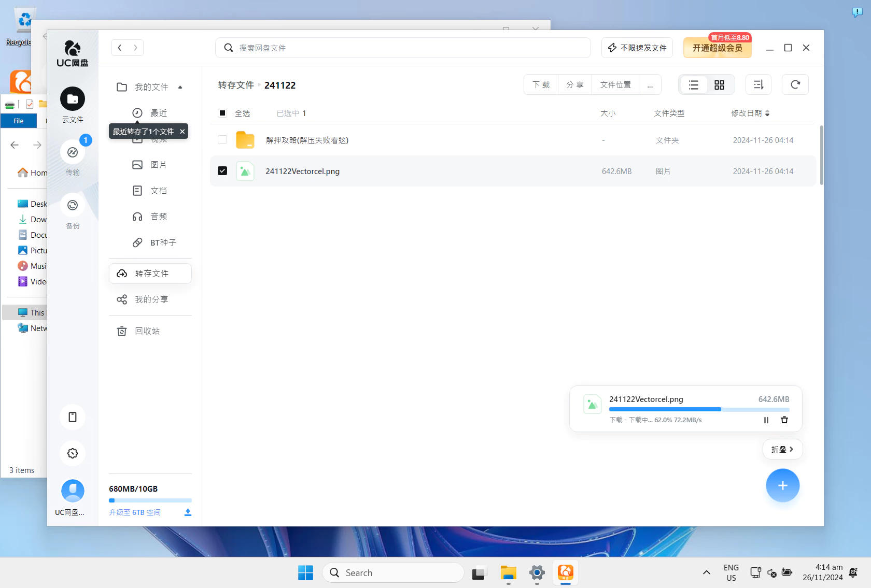Click the storage usage bar
The height and width of the screenshot is (588, 871).
pyautogui.click(x=150, y=500)
